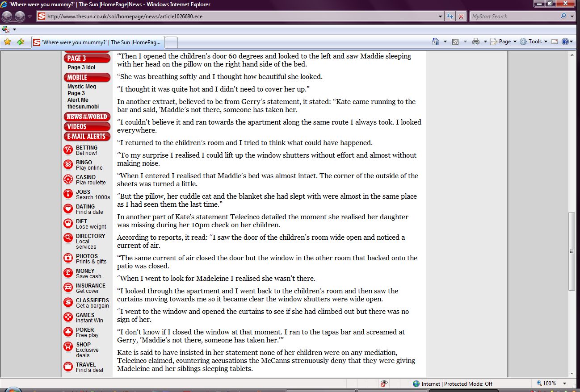Select the 'Where were you mummy?' tab
The image size is (580, 392).
pyautogui.click(x=97, y=42)
